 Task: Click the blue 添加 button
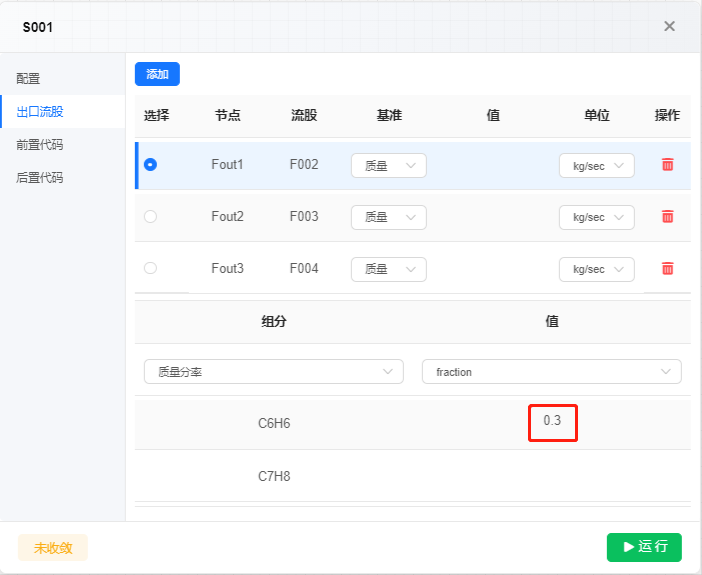(x=157, y=74)
